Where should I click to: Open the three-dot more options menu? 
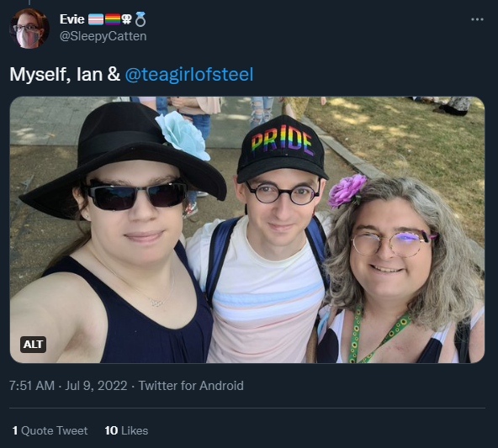pos(477,19)
